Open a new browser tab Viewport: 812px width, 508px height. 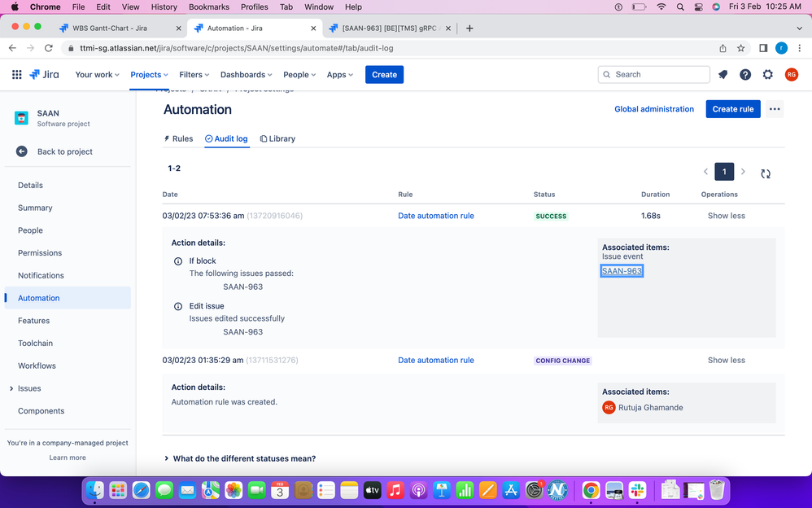coord(469,28)
